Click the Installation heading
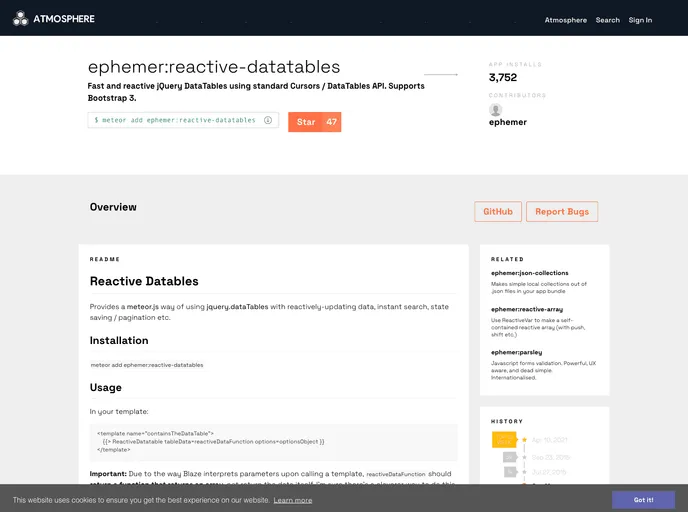This screenshot has height=512, width=688. pyautogui.click(x=119, y=340)
